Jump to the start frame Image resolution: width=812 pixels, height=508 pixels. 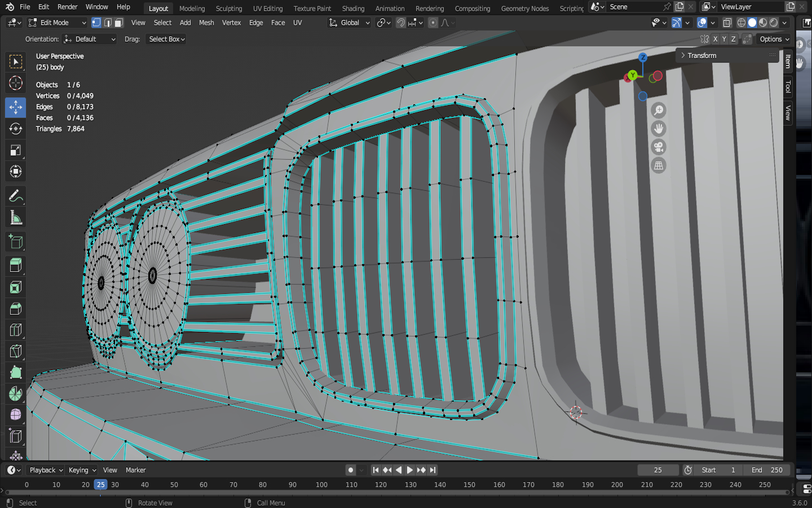pyautogui.click(x=376, y=470)
